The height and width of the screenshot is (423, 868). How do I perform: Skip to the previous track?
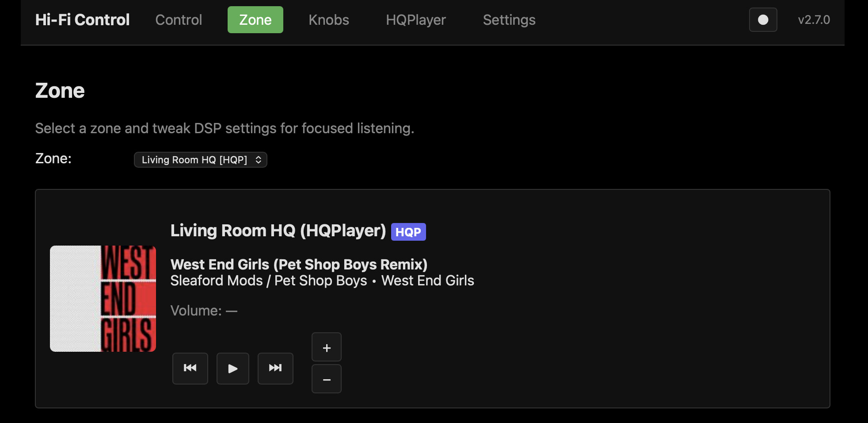190,368
